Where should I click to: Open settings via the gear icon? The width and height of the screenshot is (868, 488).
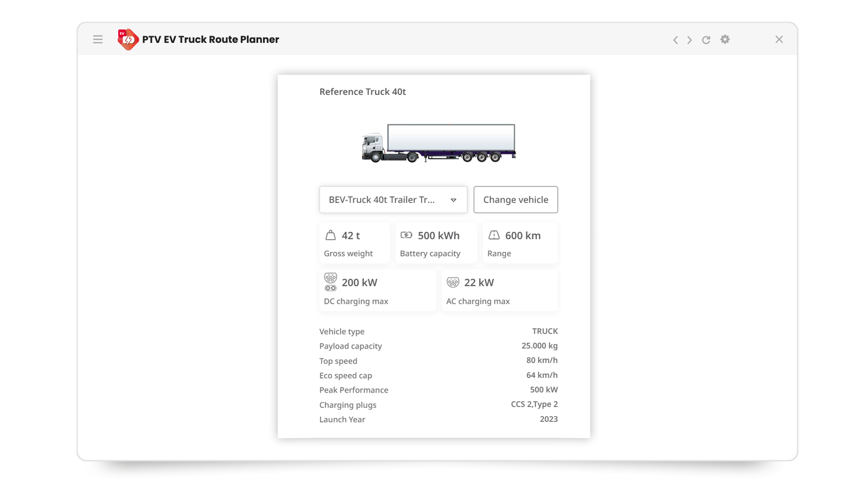click(x=725, y=40)
